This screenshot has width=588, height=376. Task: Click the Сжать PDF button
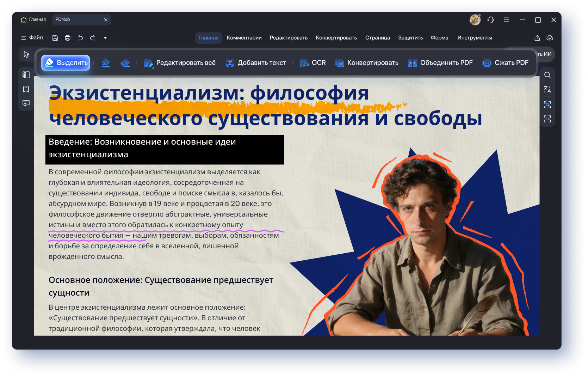[506, 63]
